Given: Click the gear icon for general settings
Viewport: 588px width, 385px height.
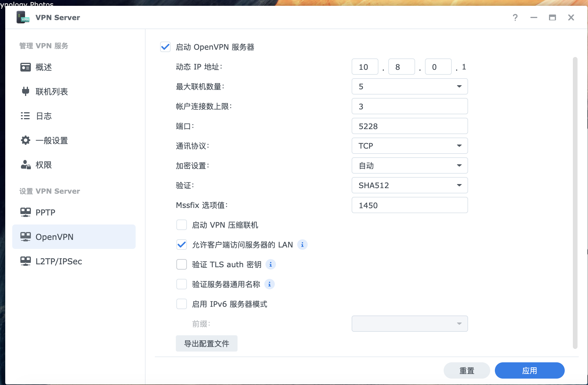Looking at the screenshot, I should point(26,140).
